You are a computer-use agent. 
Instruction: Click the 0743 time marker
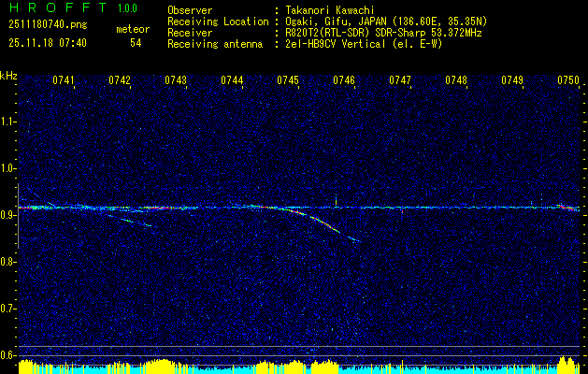(x=176, y=80)
